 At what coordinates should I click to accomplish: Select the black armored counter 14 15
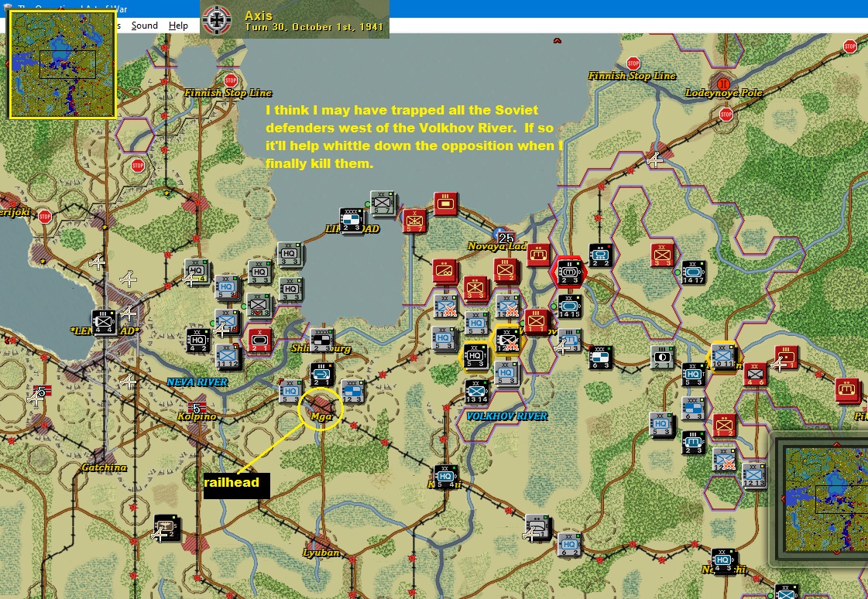569,307
